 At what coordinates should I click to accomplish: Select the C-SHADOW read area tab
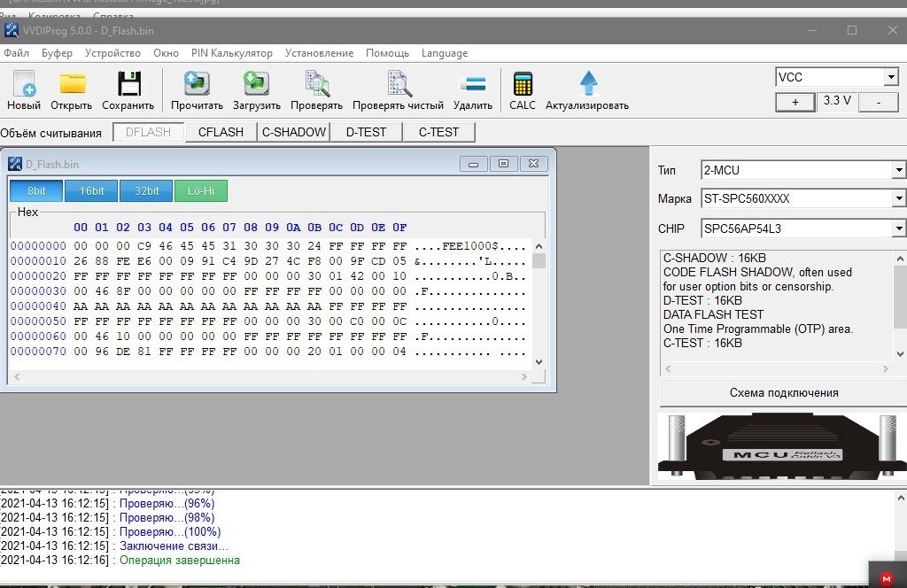point(294,133)
